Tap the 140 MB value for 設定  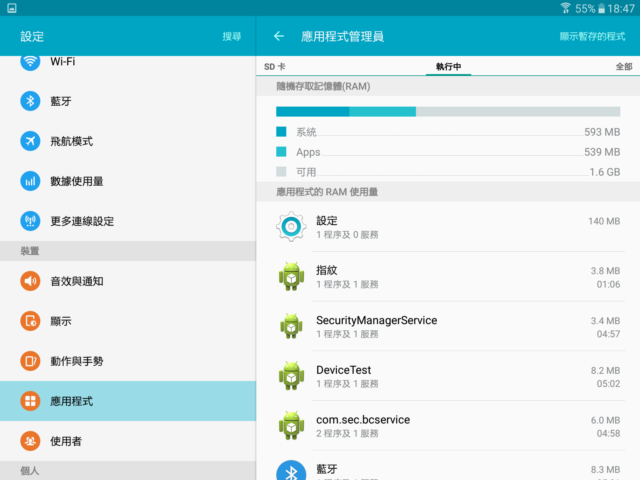[x=604, y=221]
